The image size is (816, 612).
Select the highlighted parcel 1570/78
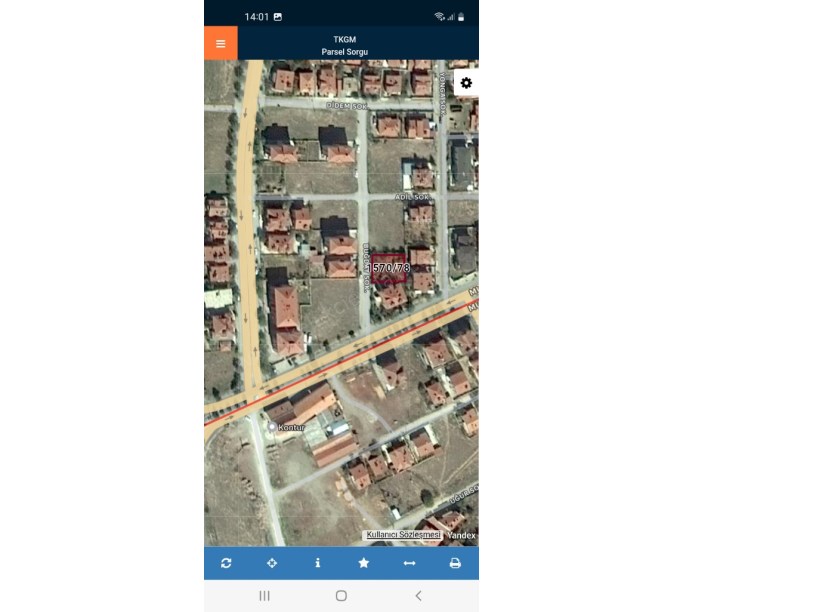(x=389, y=268)
